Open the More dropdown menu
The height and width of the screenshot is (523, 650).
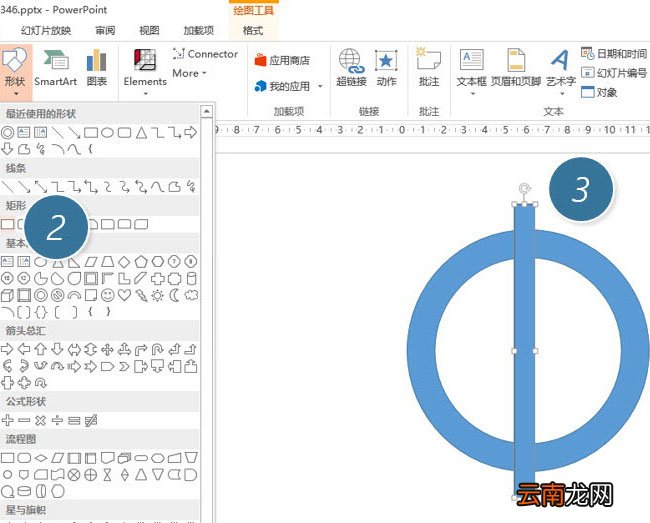(189, 73)
